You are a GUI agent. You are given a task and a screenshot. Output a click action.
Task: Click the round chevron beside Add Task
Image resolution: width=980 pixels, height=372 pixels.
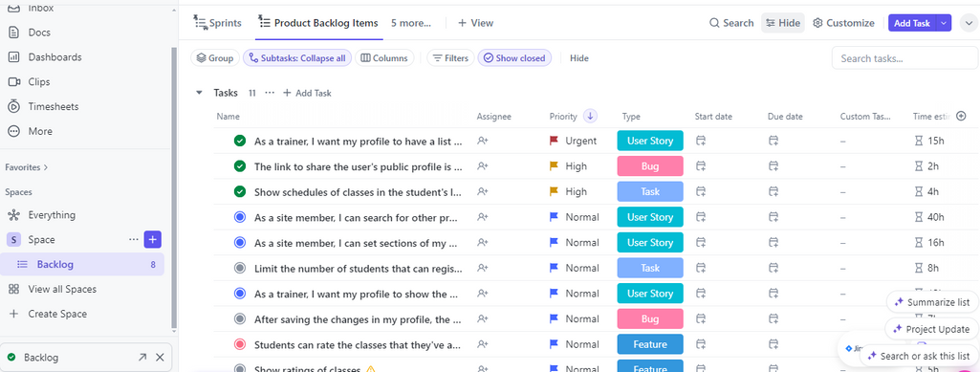coord(969,23)
